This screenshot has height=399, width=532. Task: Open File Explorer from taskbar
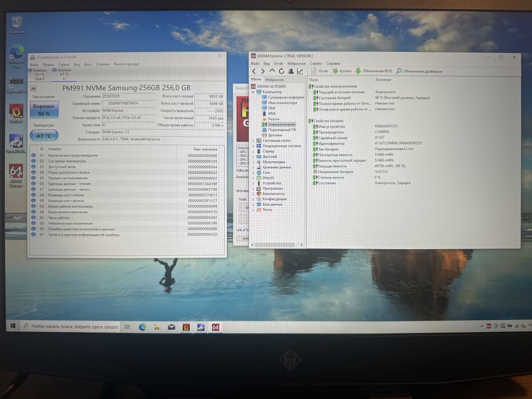(157, 327)
